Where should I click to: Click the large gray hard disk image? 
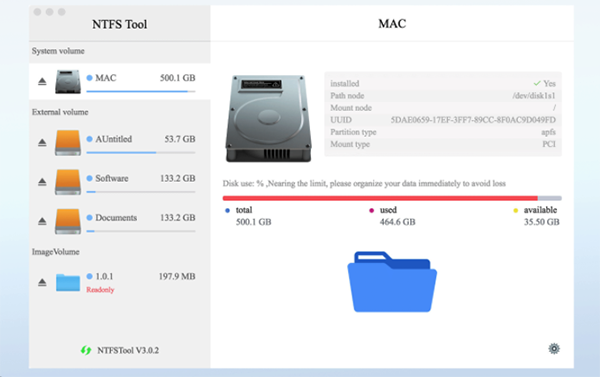click(268, 119)
